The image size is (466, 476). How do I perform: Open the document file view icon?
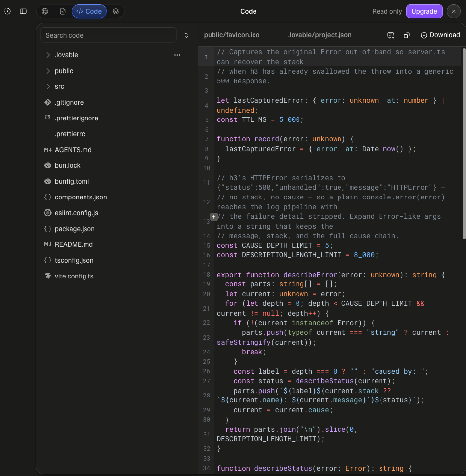(x=63, y=11)
